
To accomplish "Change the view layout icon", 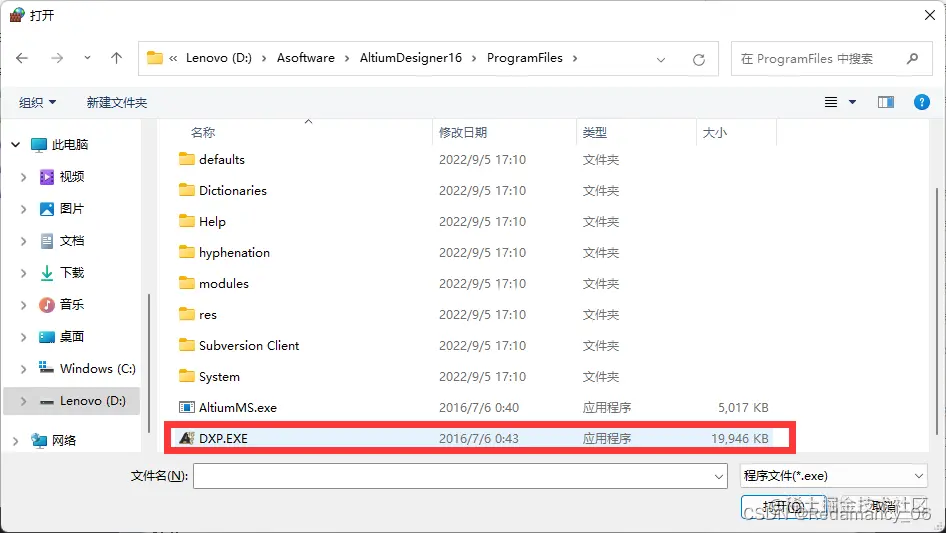I will click(831, 102).
